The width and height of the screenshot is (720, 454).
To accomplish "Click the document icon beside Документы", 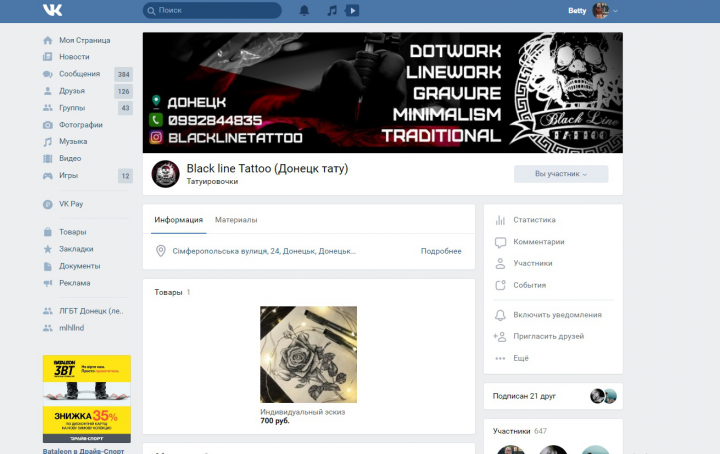I will [48, 266].
